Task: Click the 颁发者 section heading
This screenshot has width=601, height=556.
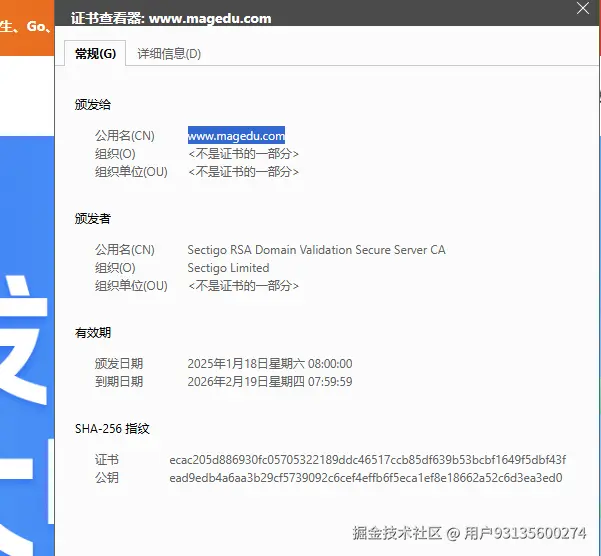Action: 93,218
